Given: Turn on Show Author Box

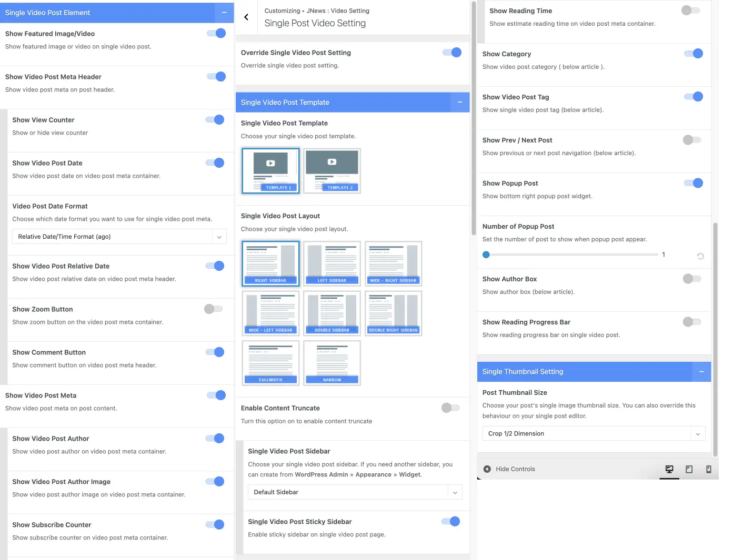Looking at the screenshot, I should tap(692, 279).
